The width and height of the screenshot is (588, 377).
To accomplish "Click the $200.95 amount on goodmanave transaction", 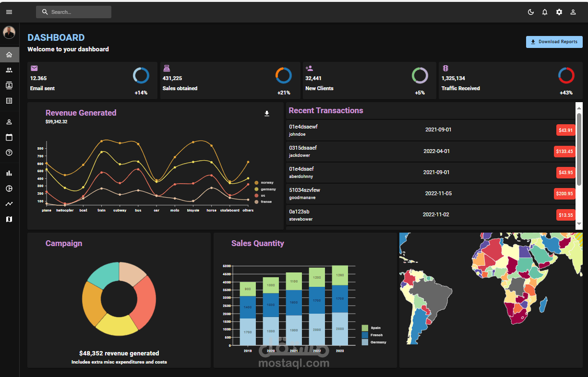I will (565, 194).
